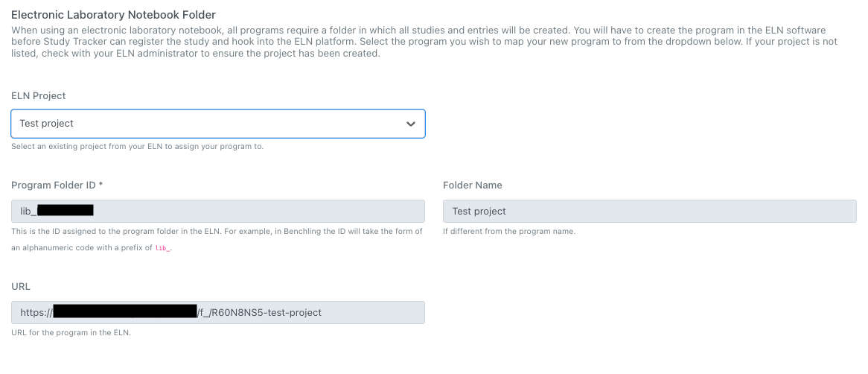This screenshot has height=374, width=868.
Task: Click the Program Folder ID input field
Action: (x=253, y=211)
